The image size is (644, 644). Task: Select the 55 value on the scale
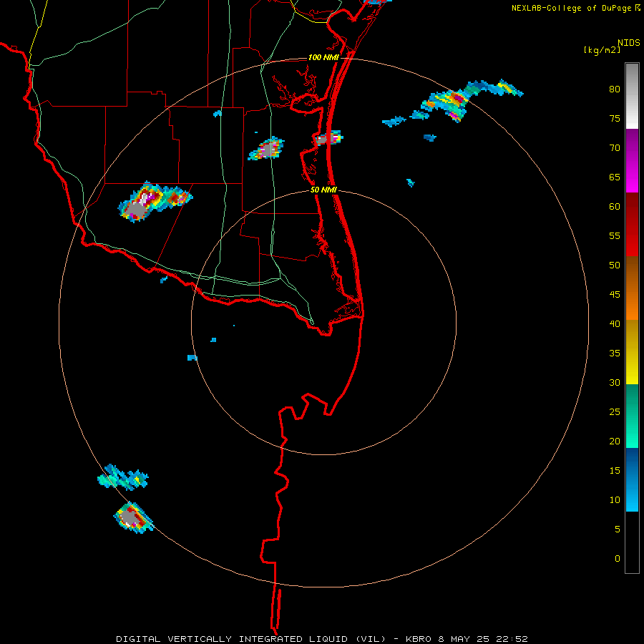tap(615, 235)
